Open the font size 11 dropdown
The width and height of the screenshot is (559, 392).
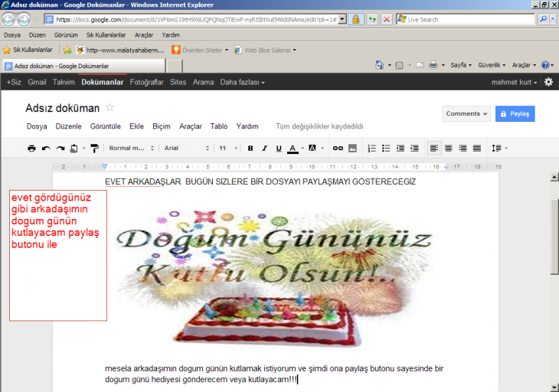coord(227,149)
